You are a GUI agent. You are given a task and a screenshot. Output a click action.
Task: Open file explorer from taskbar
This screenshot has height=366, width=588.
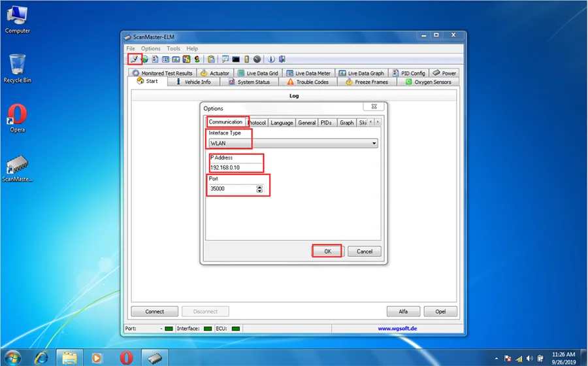tap(69, 358)
